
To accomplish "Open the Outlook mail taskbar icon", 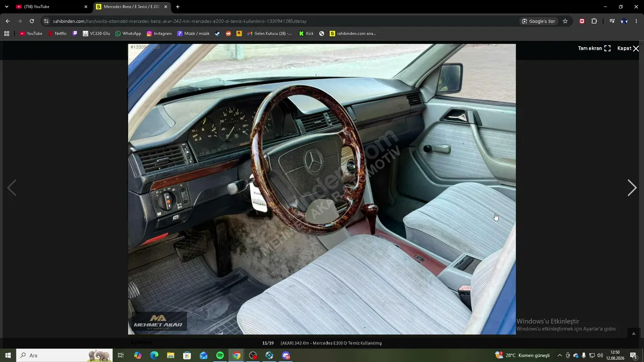I will (x=203, y=355).
